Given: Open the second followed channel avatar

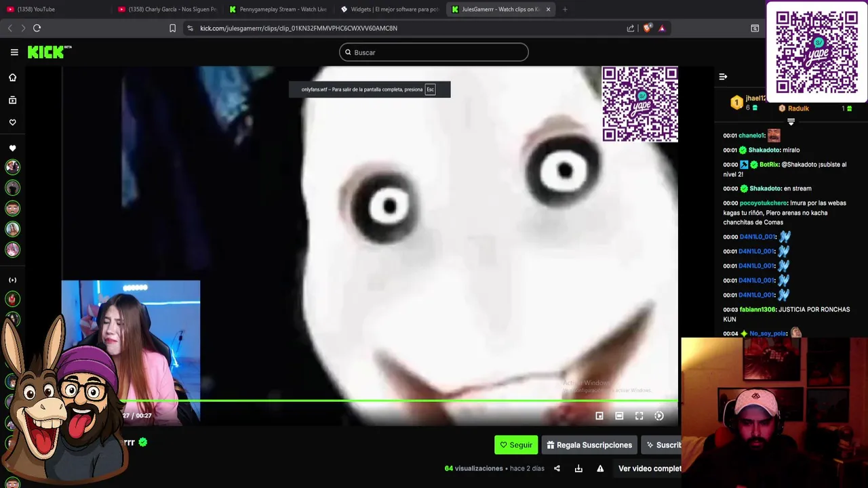Looking at the screenshot, I should pos(12,188).
